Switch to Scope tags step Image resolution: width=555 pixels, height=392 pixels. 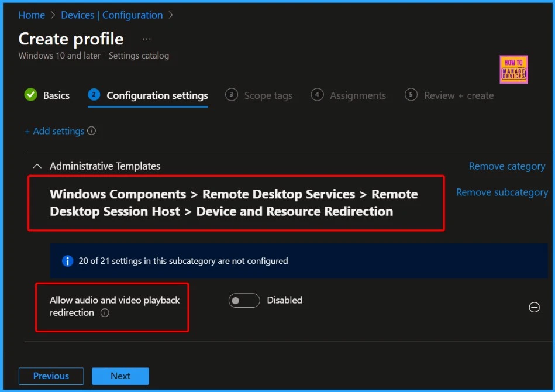268,95
